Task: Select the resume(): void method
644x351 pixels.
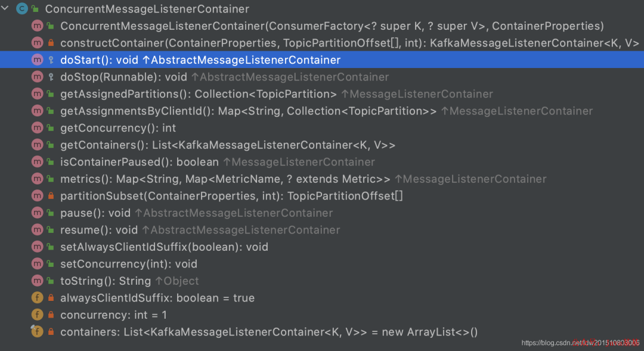Action: coord(99,230)
